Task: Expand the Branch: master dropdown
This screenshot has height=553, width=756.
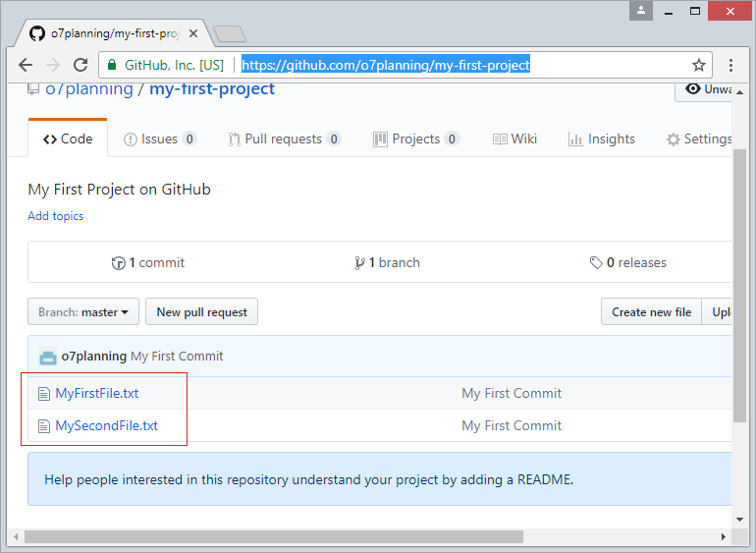Action: pos(83,311)
